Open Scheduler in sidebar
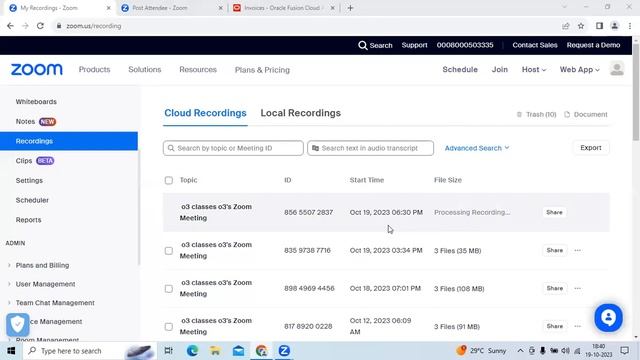 tap(32, 200)
